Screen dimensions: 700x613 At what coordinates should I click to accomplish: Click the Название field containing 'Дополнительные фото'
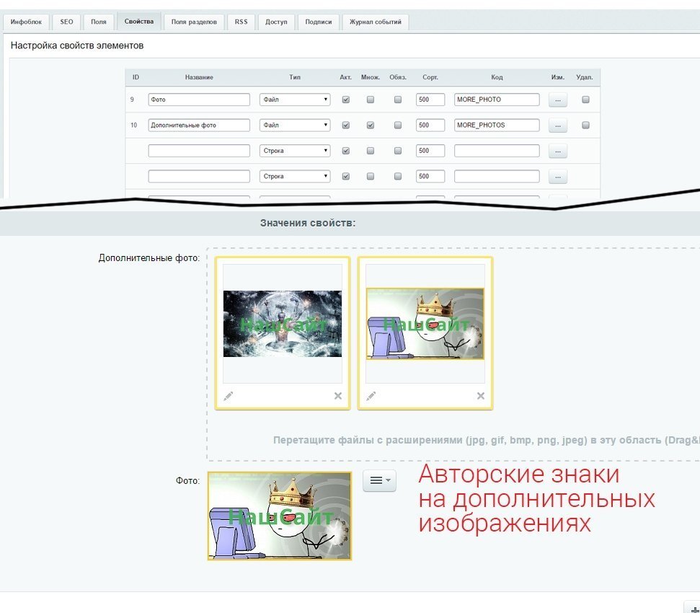point(199,125)
